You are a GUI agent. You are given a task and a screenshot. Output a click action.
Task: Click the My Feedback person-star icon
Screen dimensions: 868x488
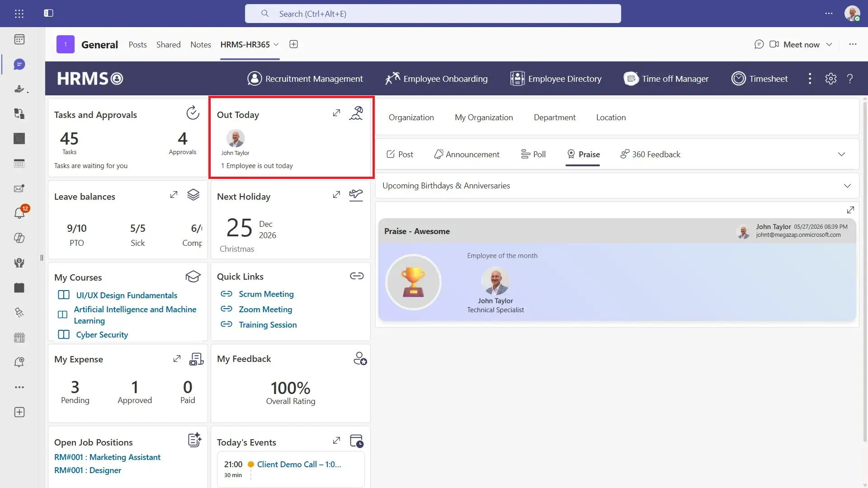[x=360, y=359]
